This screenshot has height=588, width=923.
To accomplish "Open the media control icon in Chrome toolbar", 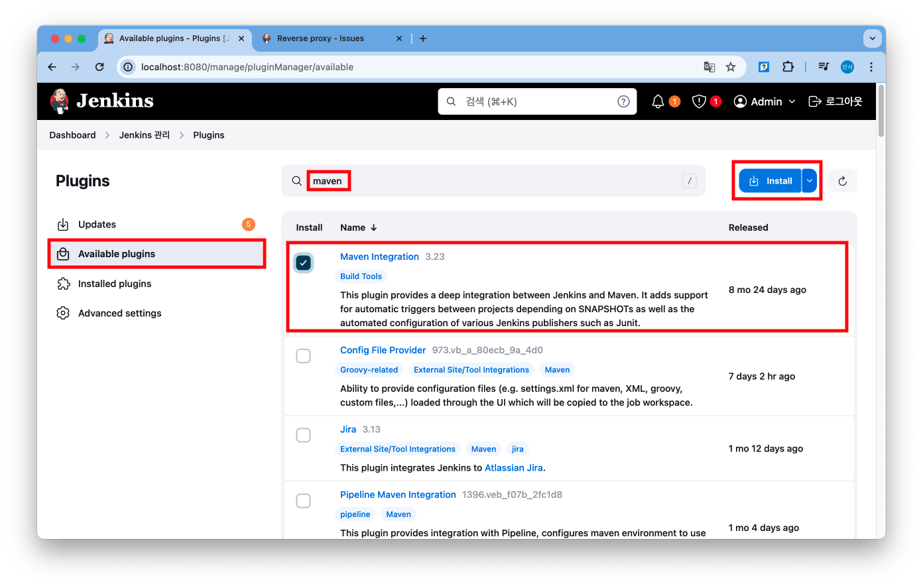I will tap(824, 67).
